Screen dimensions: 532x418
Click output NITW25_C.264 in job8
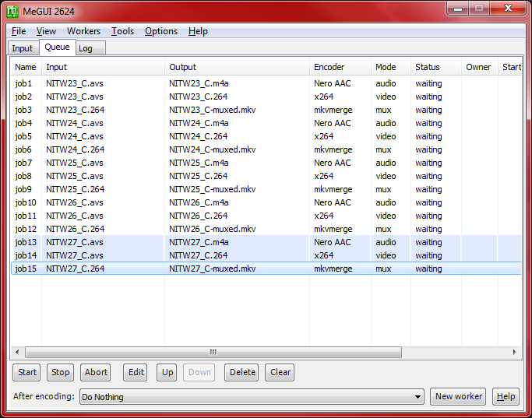coord(199,176)
